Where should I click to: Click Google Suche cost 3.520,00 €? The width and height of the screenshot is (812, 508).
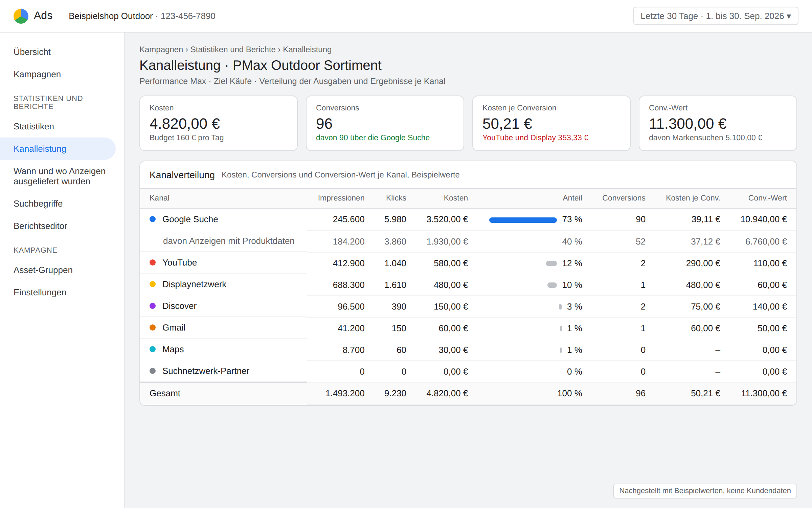(x=447, y=219)
